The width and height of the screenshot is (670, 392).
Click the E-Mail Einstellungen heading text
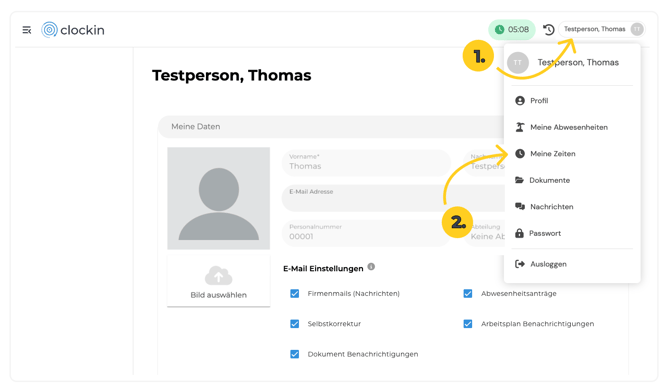pos(323,268)
